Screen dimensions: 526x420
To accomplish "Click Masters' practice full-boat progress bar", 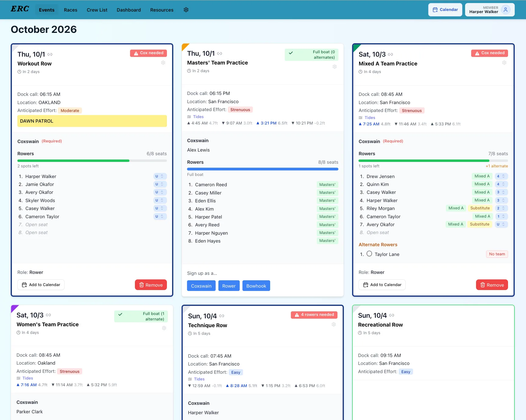I will pyautogui.click(x=263, y=169).
